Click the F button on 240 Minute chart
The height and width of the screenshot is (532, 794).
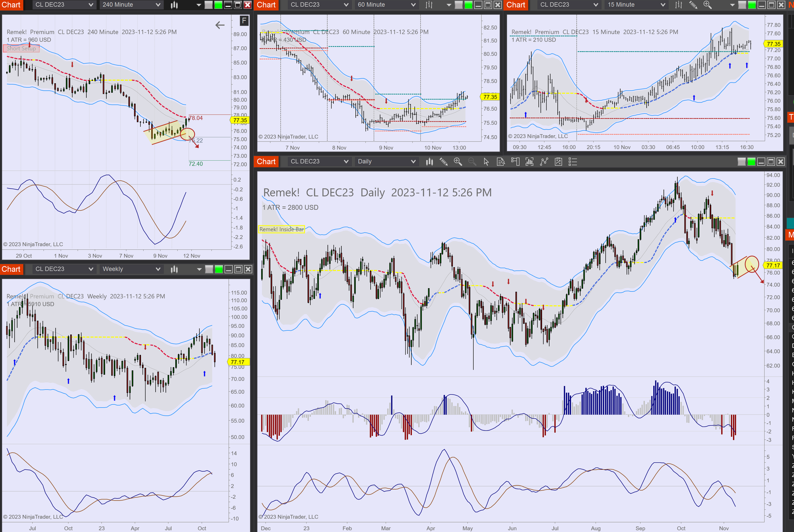click(x=244, y=21)
